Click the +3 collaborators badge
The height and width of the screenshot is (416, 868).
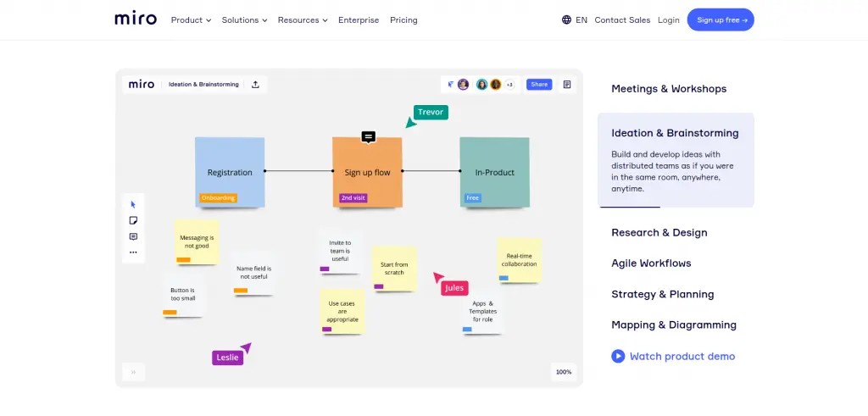point(509,85)
